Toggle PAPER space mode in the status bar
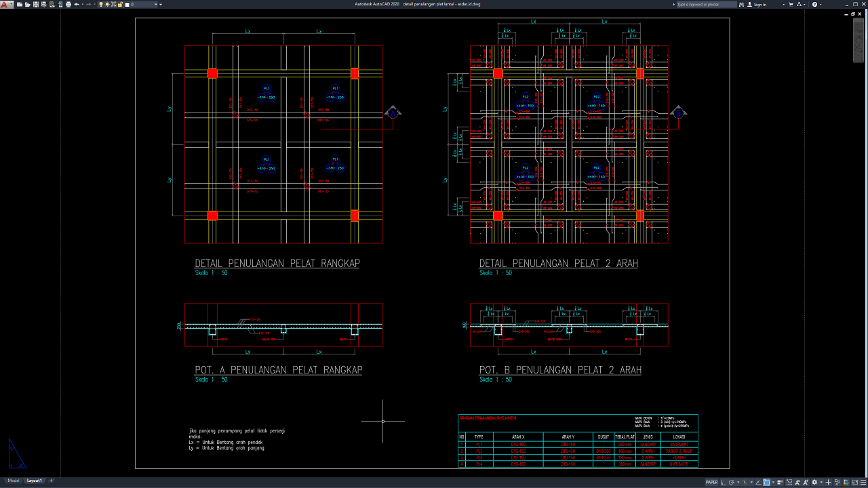This screenshot has width=868, height=488. point(711,482)
